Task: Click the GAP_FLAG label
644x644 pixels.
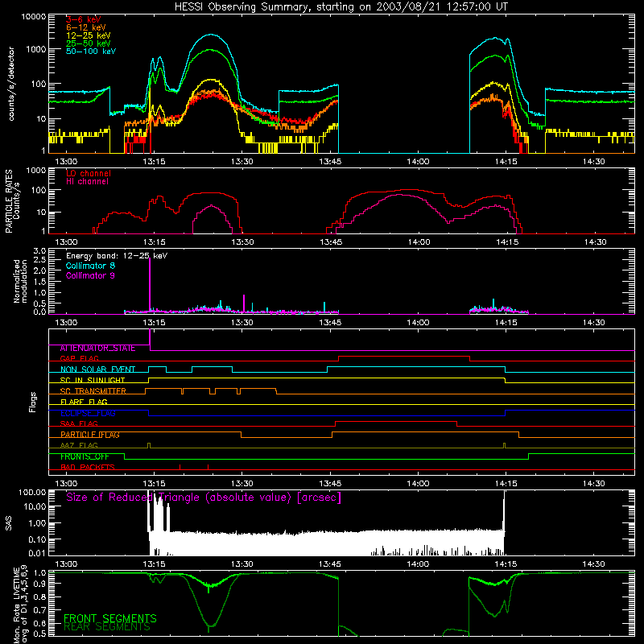Action: [79, 358]
